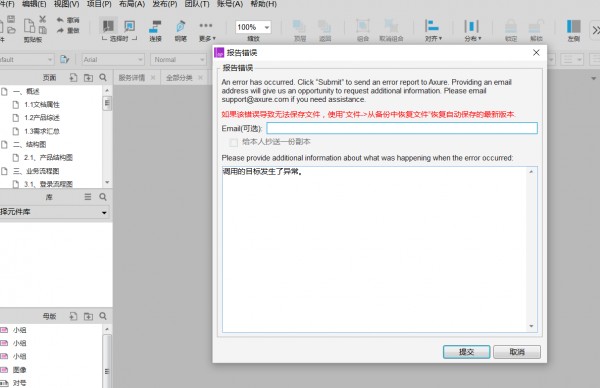Select the 1.3需求汇总 page
Viewport: 600px width, 388px height.
tap(42, 131)
